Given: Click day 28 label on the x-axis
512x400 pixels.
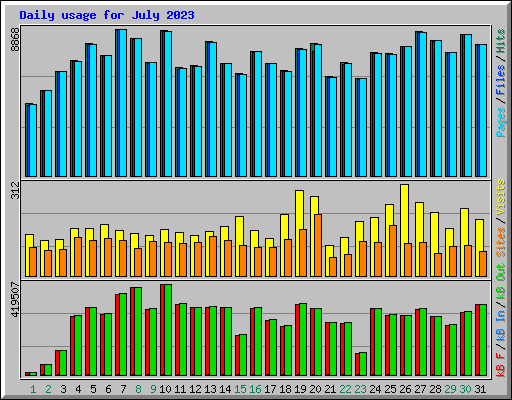Looking at the screenshot, I should coord(435,389).
